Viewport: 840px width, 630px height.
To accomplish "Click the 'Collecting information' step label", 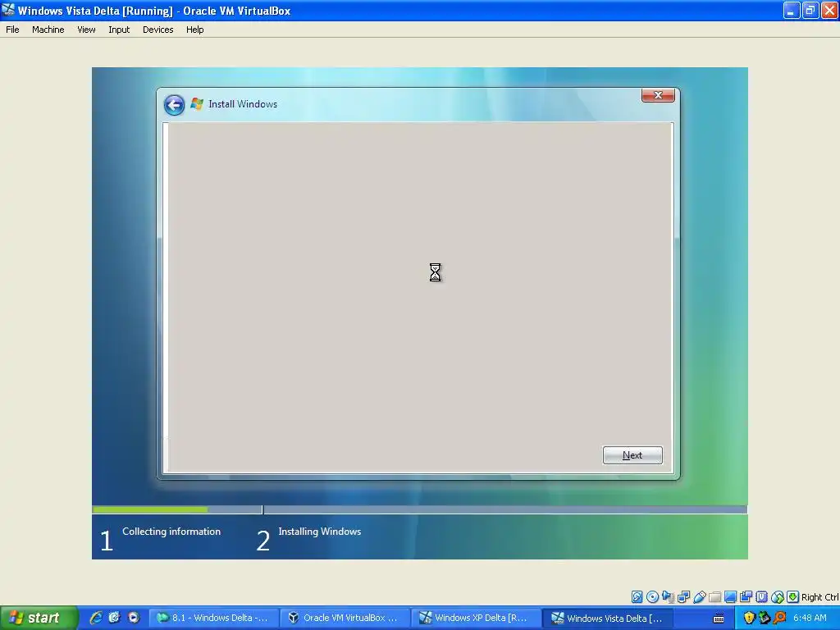I will pos(171,532).
